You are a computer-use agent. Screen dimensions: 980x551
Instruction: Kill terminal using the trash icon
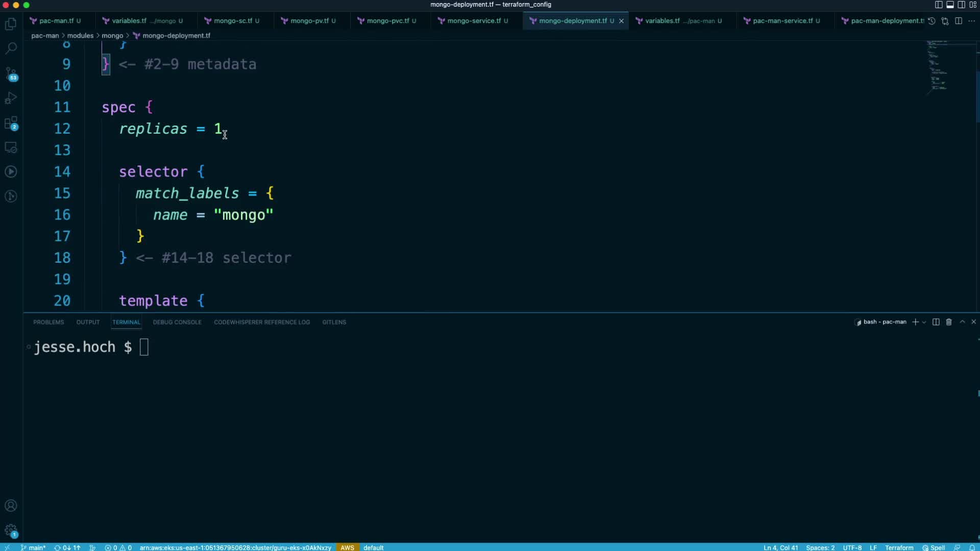tap(949, 322)
